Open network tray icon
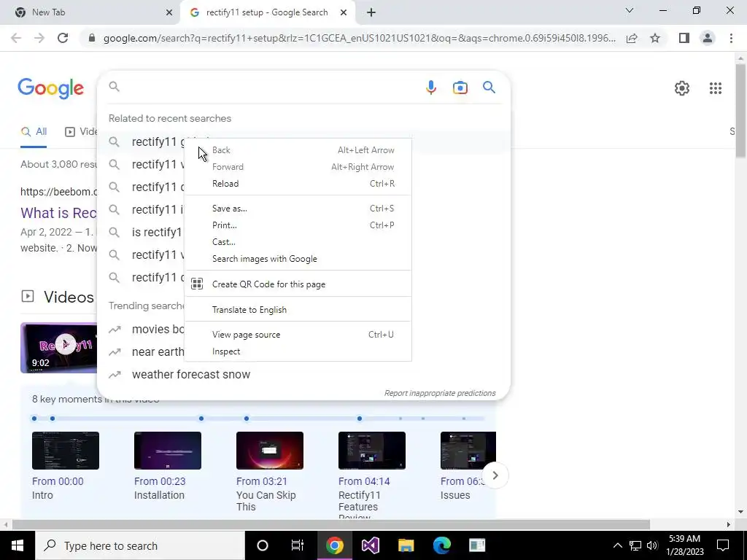 click(x=635, y=545)
